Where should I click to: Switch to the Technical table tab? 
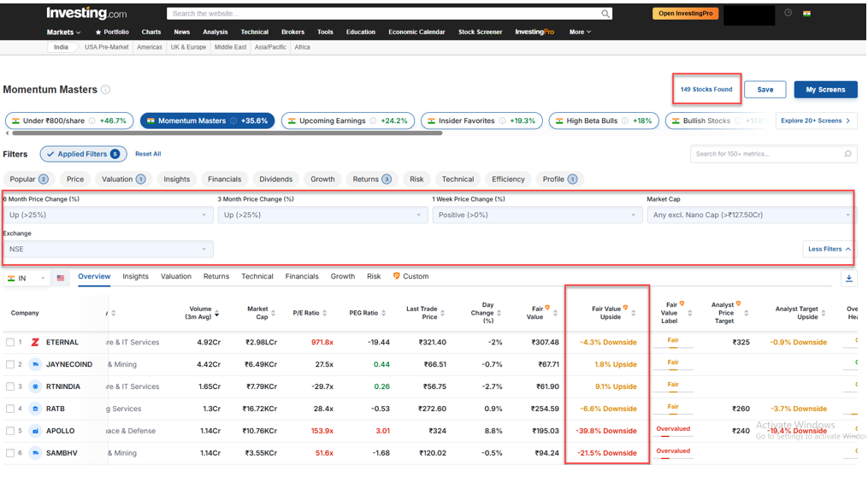point(257,277)
